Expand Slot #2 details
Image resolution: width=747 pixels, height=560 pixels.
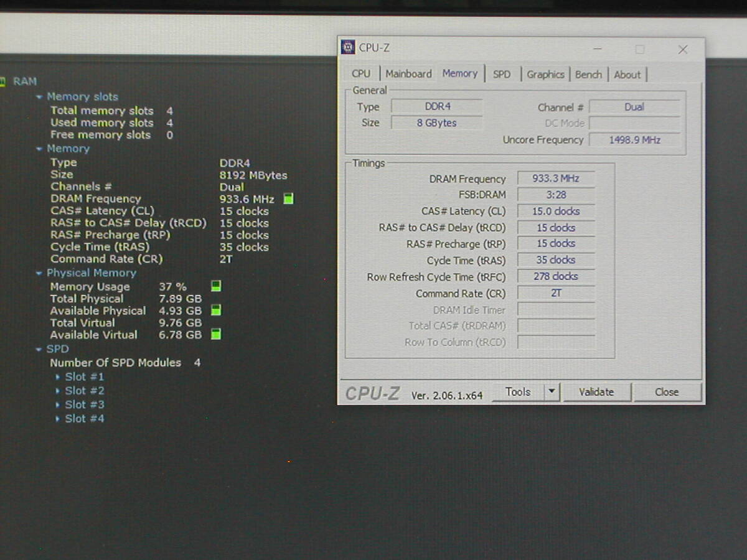pos(58,391)
